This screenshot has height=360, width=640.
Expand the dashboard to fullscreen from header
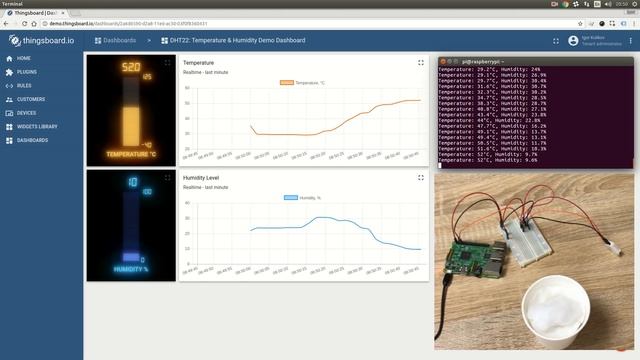pos(556,41)
